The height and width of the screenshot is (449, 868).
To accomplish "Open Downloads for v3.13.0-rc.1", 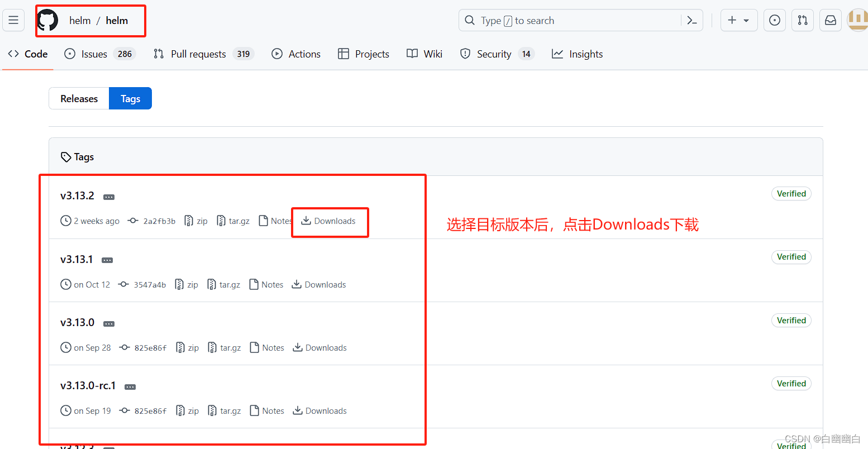I will [319, 411].
